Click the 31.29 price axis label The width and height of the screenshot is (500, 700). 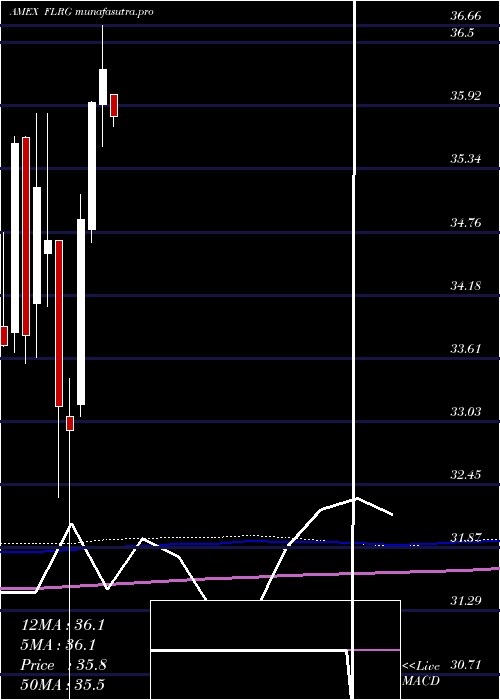coord(466,601)
